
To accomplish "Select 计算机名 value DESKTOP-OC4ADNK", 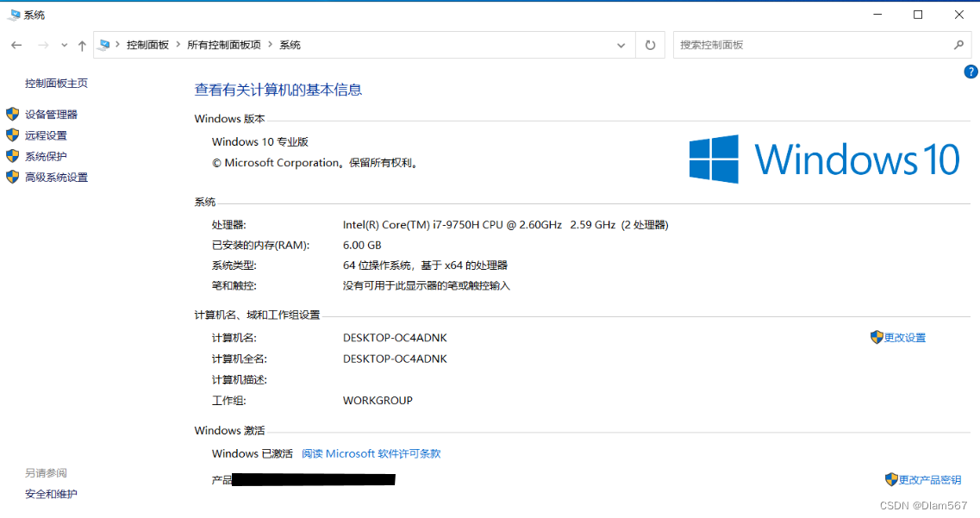I will [x=395, y=338].
